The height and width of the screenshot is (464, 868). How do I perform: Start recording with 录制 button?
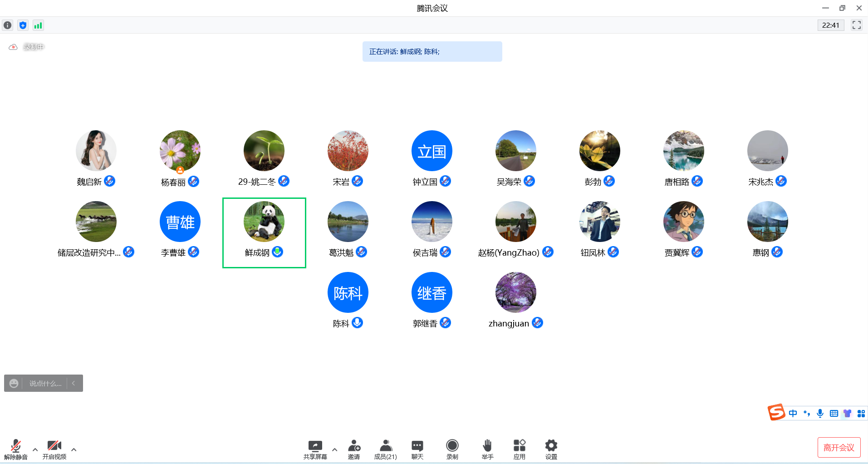452,449
